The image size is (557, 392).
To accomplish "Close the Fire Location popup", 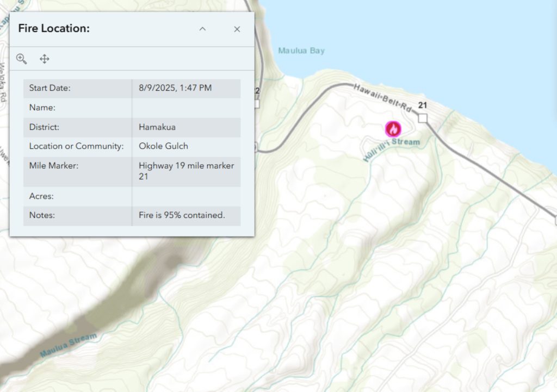I will pyautogui.click(x=237, y=29).
